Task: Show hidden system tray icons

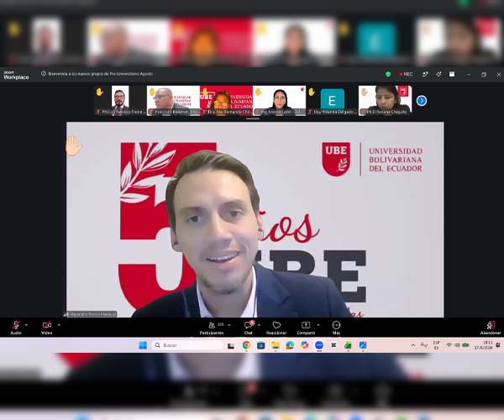Action: pyautogui.click(x=413, y=345)
